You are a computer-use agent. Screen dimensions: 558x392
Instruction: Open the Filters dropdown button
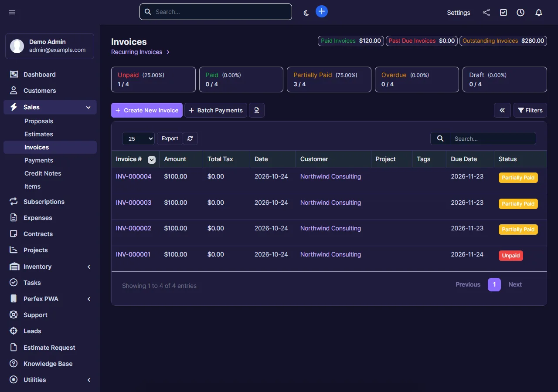point(530,110)
